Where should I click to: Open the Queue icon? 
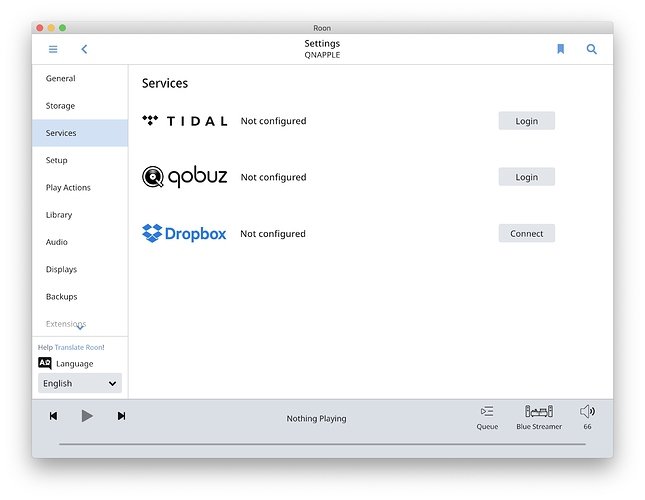pyautogui.click(x=487, y=411)
